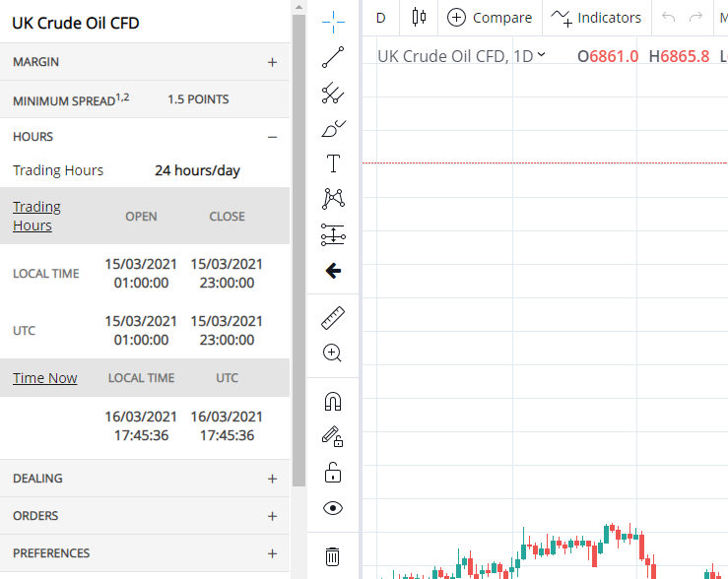Expand the Dealing section
Image resolution: width=728 pixels, height=579 pixels.
click(272, 479)
